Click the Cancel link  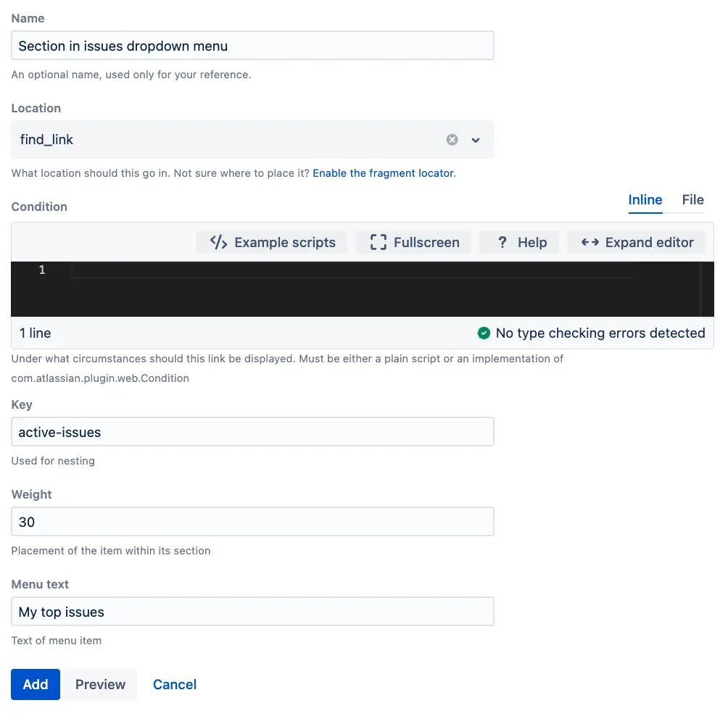(x=175, y=684)
